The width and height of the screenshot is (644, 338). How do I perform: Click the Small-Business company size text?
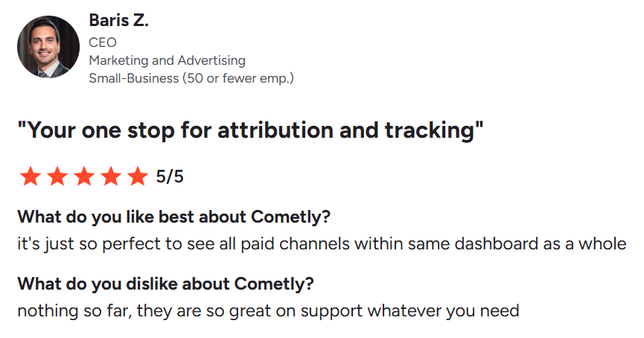click(191, 78)
